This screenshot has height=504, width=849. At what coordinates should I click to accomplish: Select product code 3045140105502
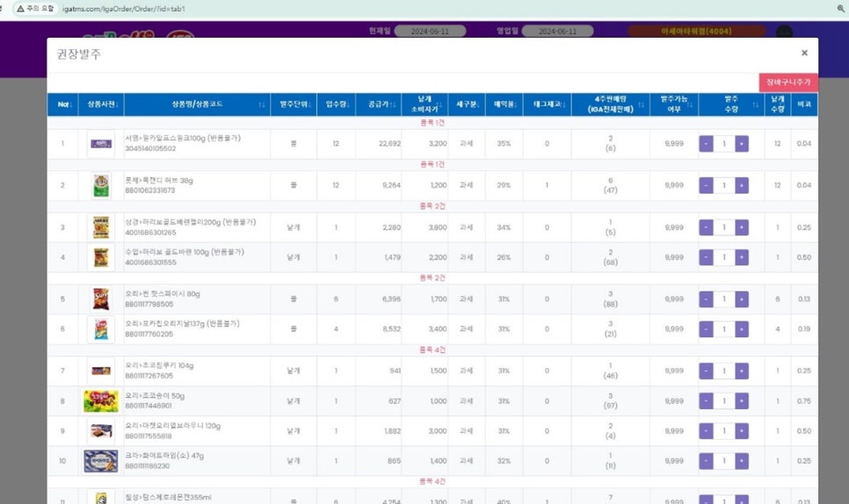click(x=150, y=148)
